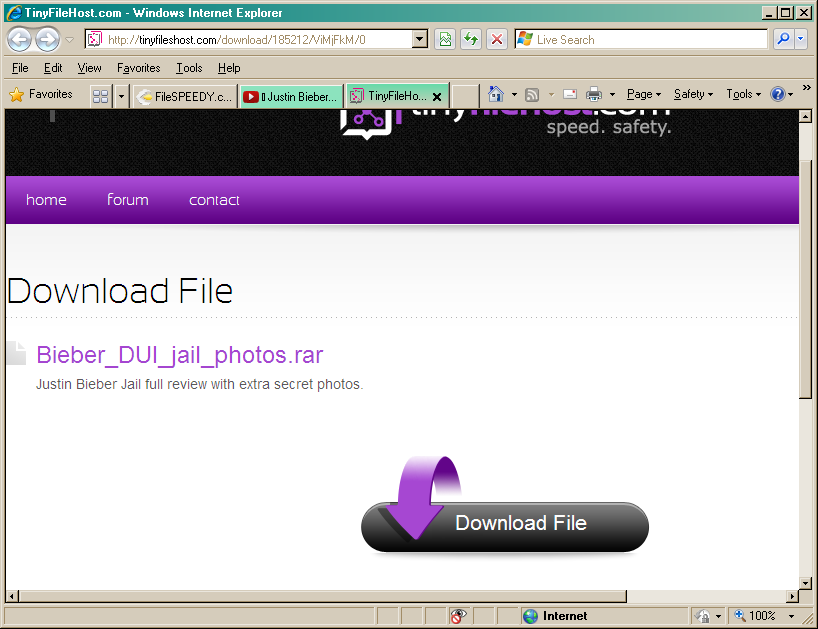
Task: Open the Safety command bar menu
Action: click(x=693, y=94)
